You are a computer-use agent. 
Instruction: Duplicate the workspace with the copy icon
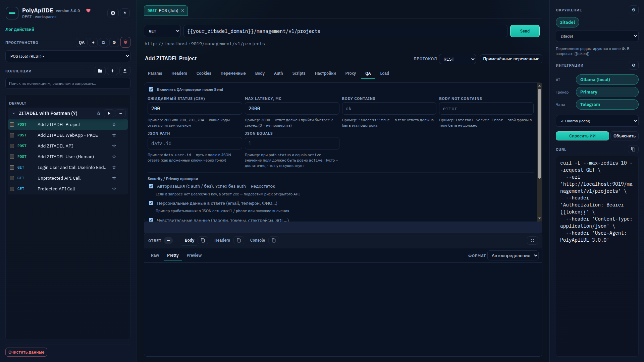(x=103, y=43)
